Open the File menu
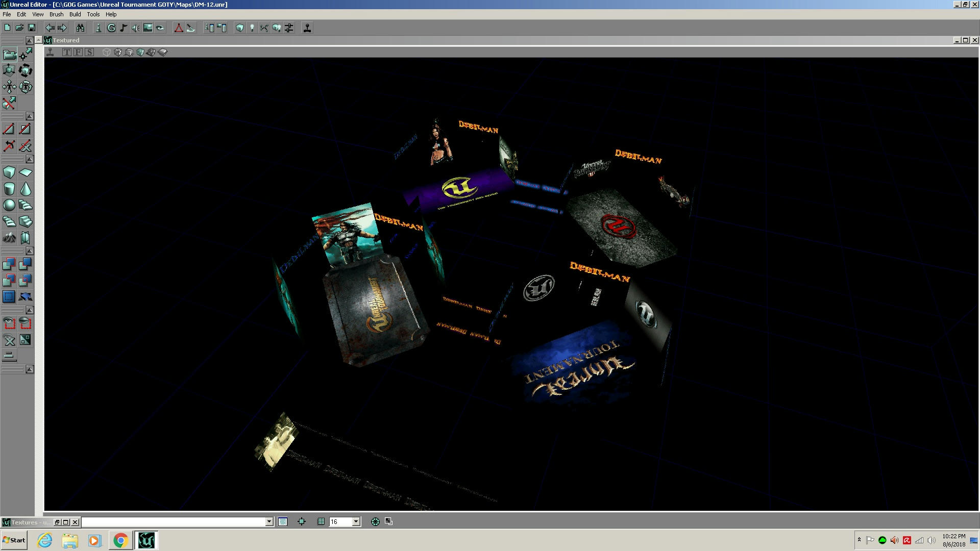The height and width of the screenshot is (551, 980). (x=7, y=14)
